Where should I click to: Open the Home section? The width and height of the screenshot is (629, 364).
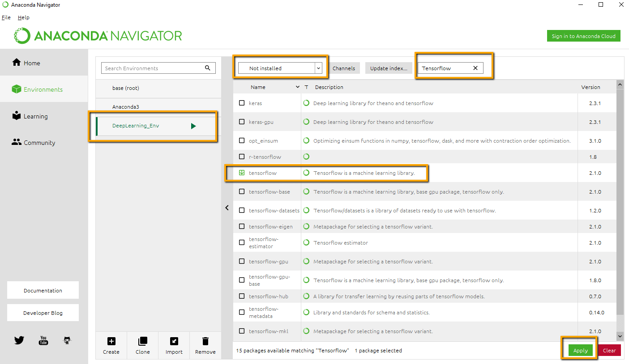tap(44, 63)
